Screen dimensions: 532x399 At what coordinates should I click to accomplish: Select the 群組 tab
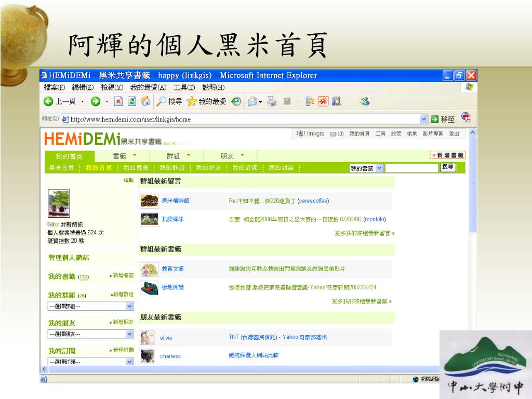(173, 156)
